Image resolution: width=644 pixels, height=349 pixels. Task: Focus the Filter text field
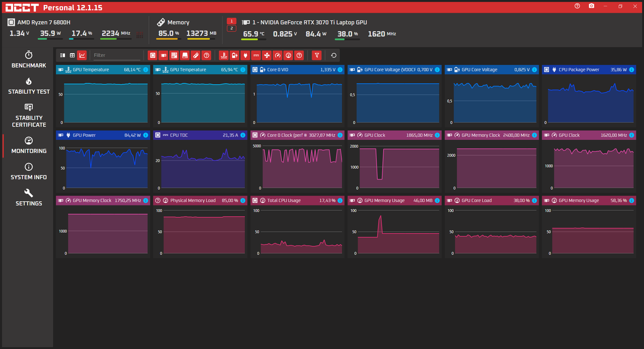tap(117, 55)
